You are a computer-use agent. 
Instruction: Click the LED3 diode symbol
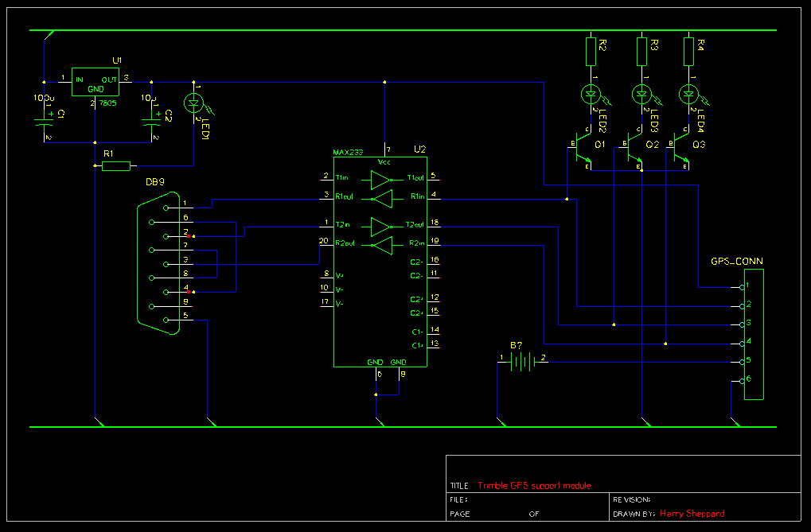pos(641,95)
